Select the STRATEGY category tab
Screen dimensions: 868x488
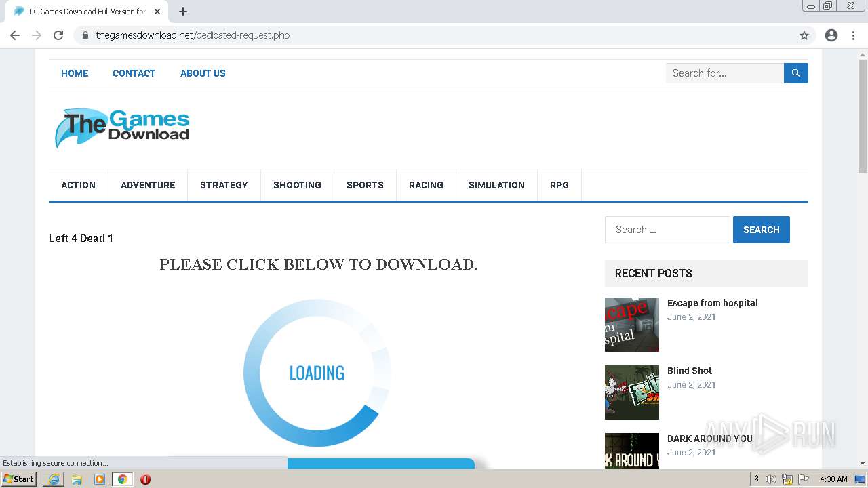[x=224, y=185]
